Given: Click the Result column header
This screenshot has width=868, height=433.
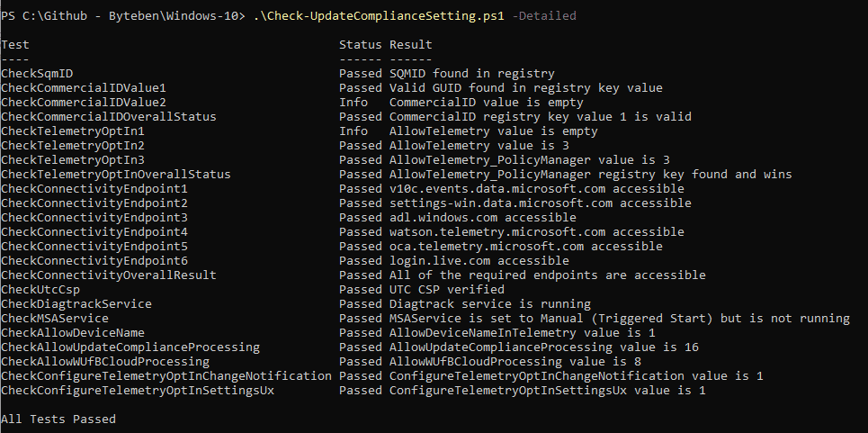Looking at the screenshot, I should click(x=411, y=44).
